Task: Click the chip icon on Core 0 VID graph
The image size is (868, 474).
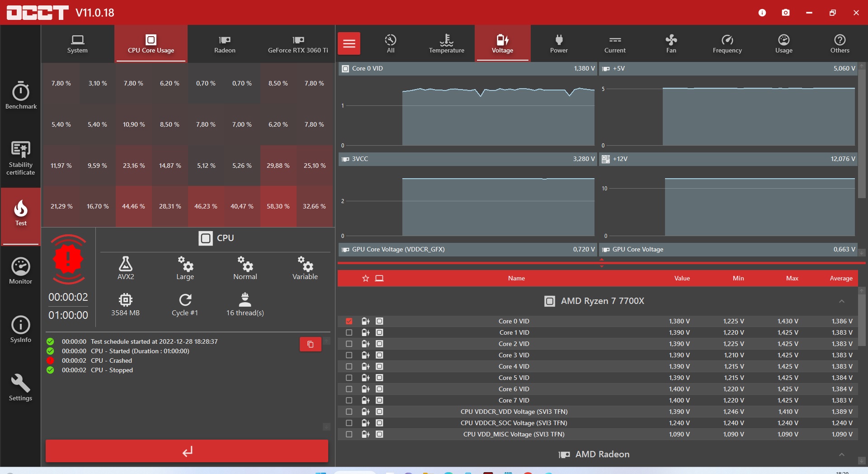Action: click(345, 69)
